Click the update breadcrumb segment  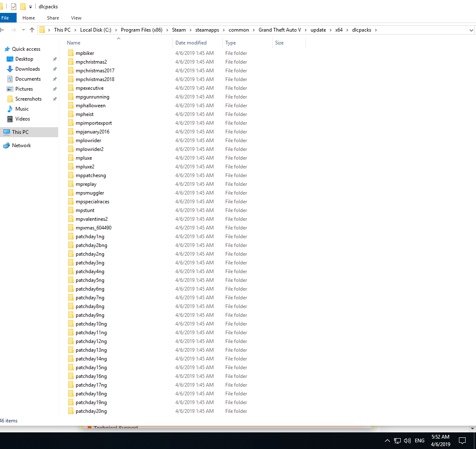[318, 30]
